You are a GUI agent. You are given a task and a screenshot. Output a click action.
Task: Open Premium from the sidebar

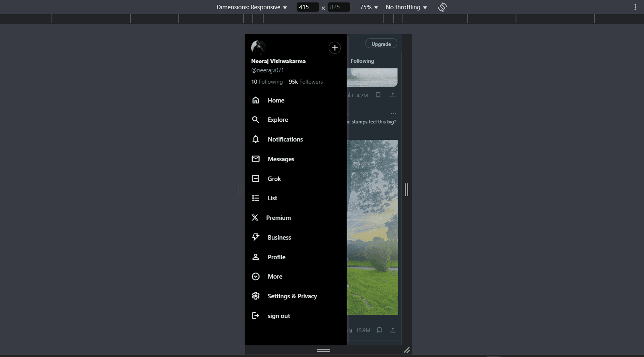279,218
